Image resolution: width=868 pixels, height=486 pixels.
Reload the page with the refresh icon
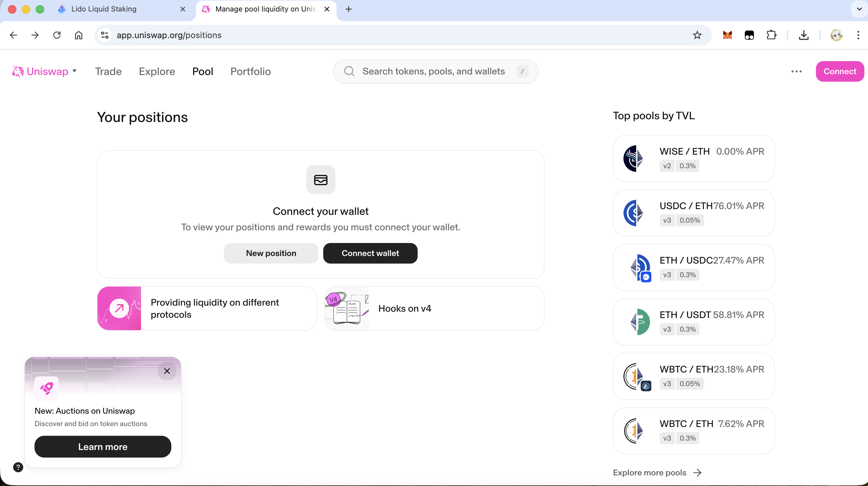point(57,35)
